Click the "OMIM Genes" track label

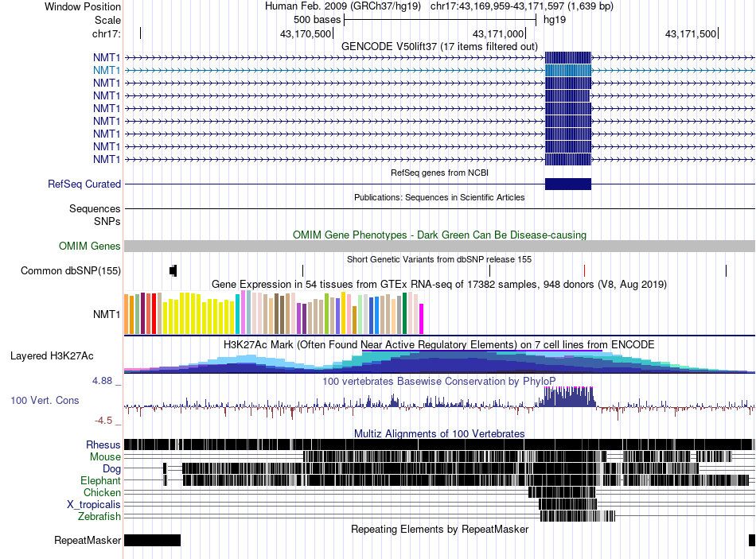tap(89, 246)
